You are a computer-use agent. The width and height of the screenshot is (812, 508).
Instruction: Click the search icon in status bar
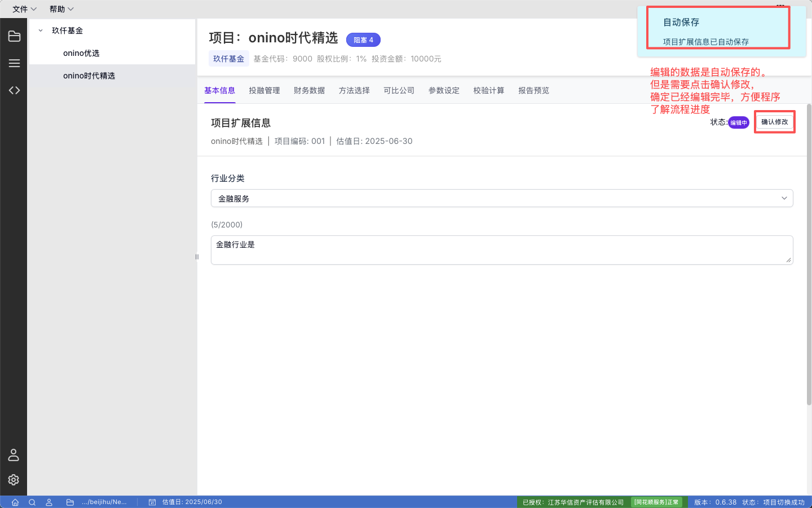32,502
